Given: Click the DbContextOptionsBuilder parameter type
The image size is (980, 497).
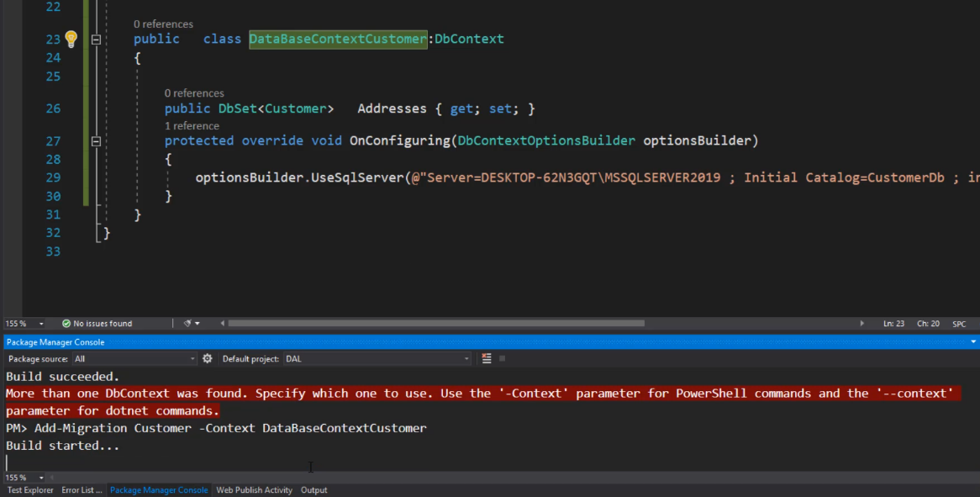Looking at the screenshot, I should [x=546, y=140].
